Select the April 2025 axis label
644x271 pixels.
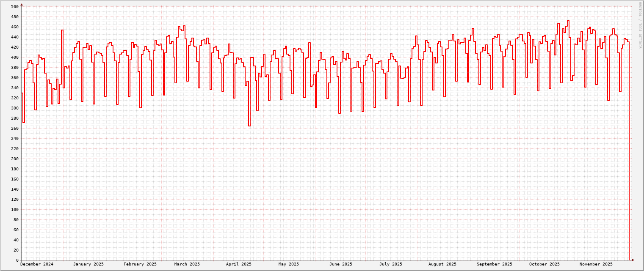239,264
